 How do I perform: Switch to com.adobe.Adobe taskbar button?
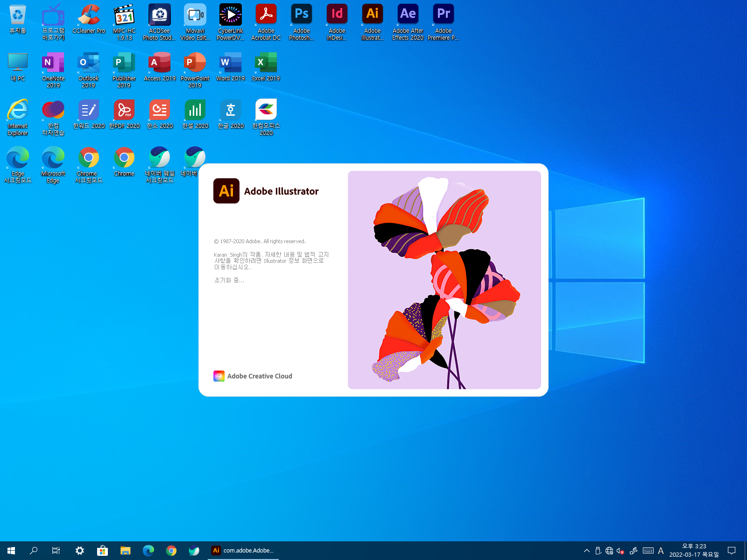coord(243,551)
